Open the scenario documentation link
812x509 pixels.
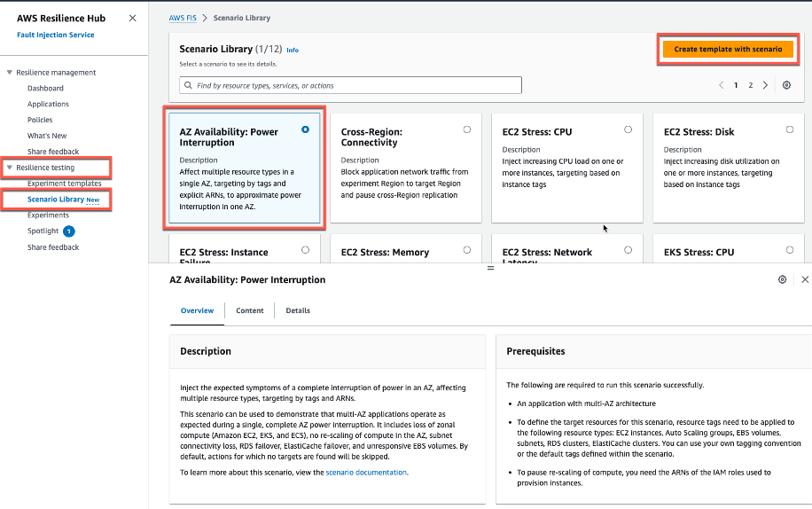366,473
